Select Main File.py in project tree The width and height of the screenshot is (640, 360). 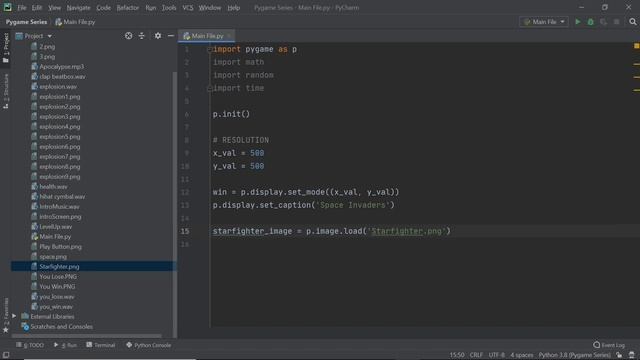pos(55,236)
